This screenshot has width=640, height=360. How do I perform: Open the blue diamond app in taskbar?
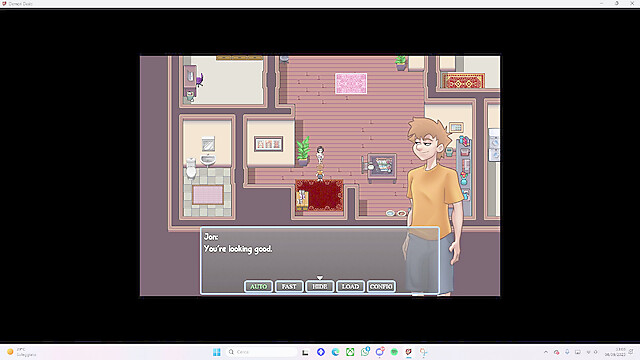click(x=321, y=352)
